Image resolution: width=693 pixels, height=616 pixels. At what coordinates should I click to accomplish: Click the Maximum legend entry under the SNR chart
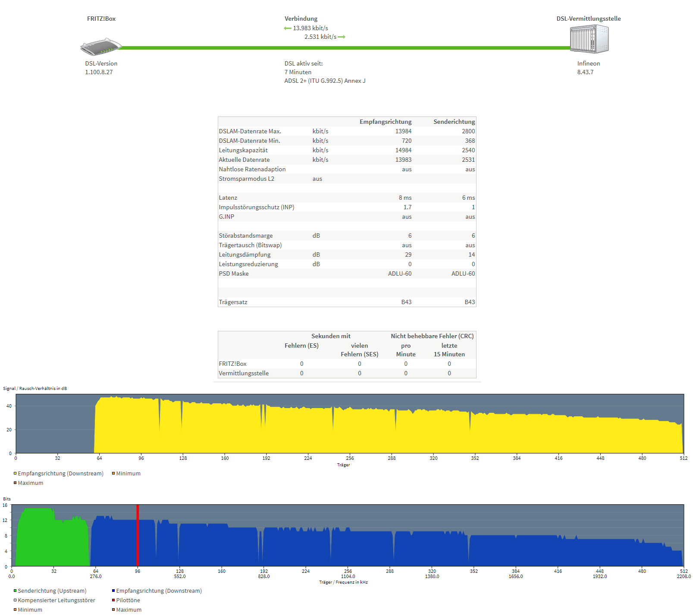pos(30,483)
